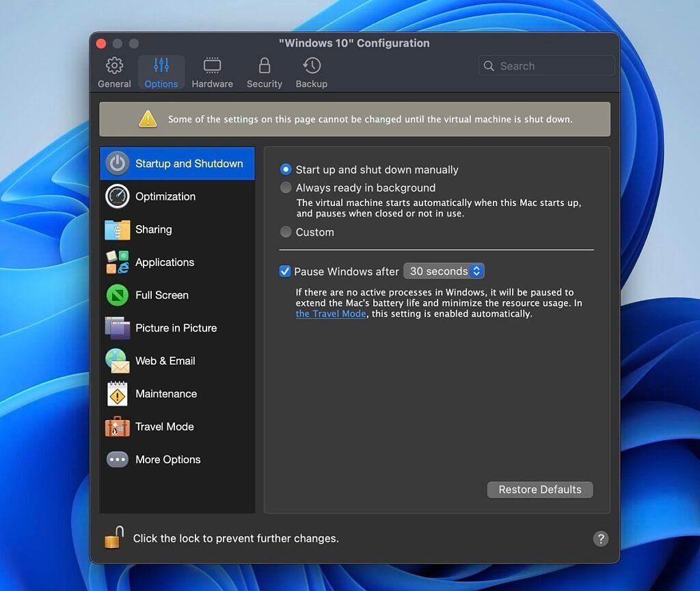Open the Applications settings icon
700x591 pixels.
(x=117, y=262)
